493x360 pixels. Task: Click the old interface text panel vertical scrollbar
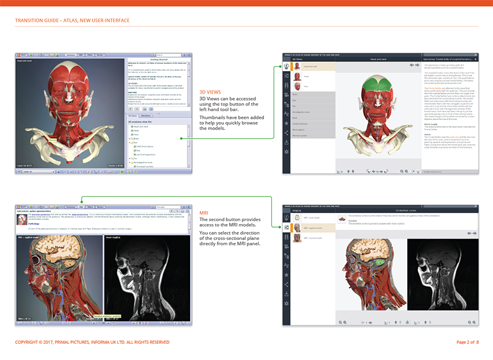[x=189, y=83]
